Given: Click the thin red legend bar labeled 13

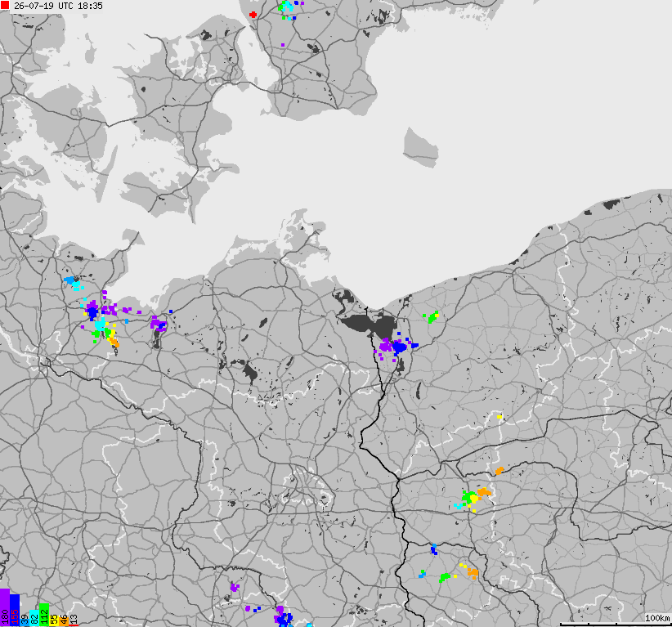Looking at the screenshot, I should coord(74,625).
